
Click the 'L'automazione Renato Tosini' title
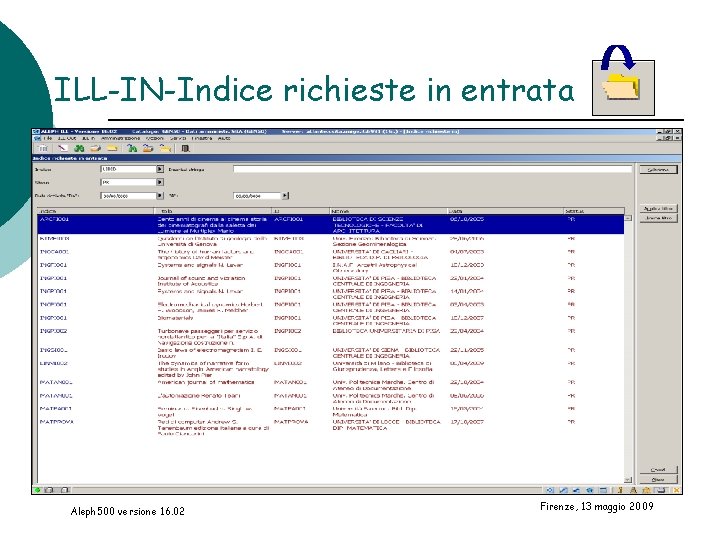point(199,396)
